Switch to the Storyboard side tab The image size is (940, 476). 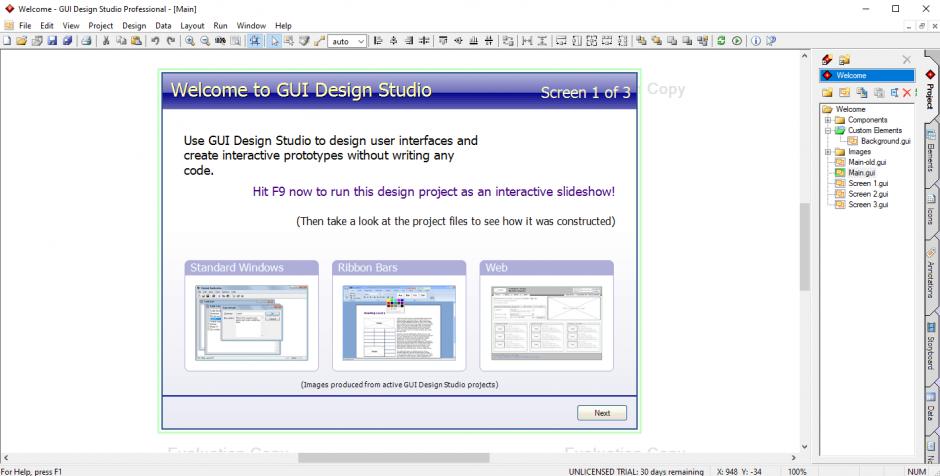pyautogui.click(x=931, y=347)
